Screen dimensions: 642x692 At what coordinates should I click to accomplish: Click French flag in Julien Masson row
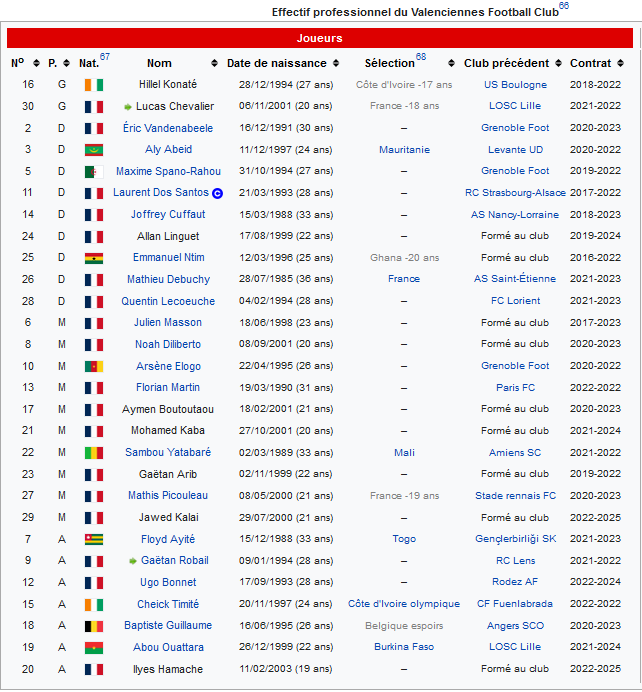[94, 323]
